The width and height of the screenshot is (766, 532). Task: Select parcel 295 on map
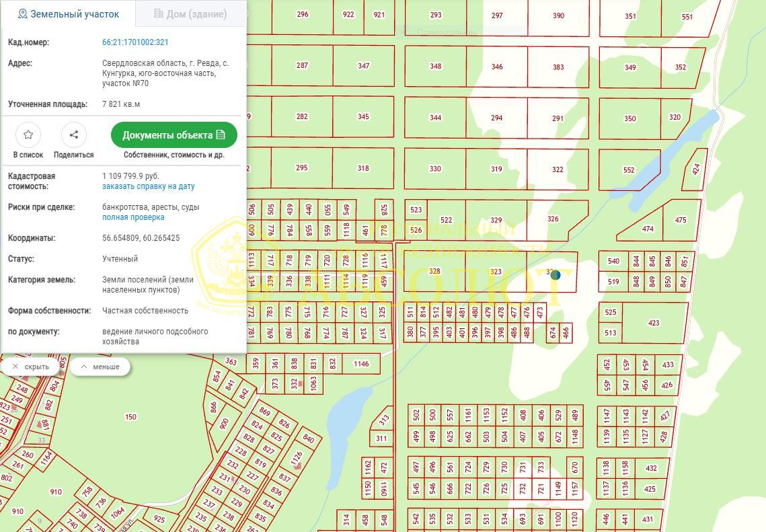[301, 167]
